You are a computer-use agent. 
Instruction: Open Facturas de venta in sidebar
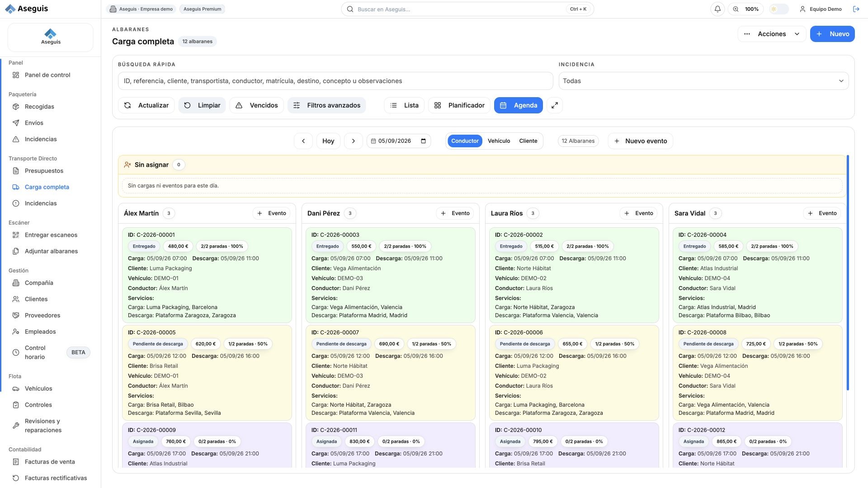(x=50, y=462)
